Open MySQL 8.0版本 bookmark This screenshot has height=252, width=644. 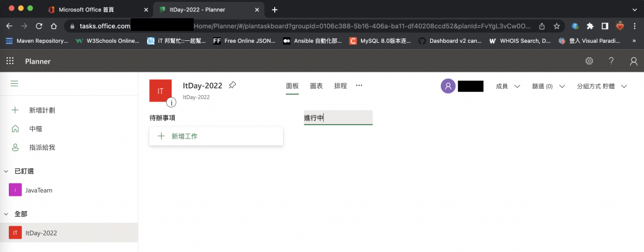tap(380, 41)
